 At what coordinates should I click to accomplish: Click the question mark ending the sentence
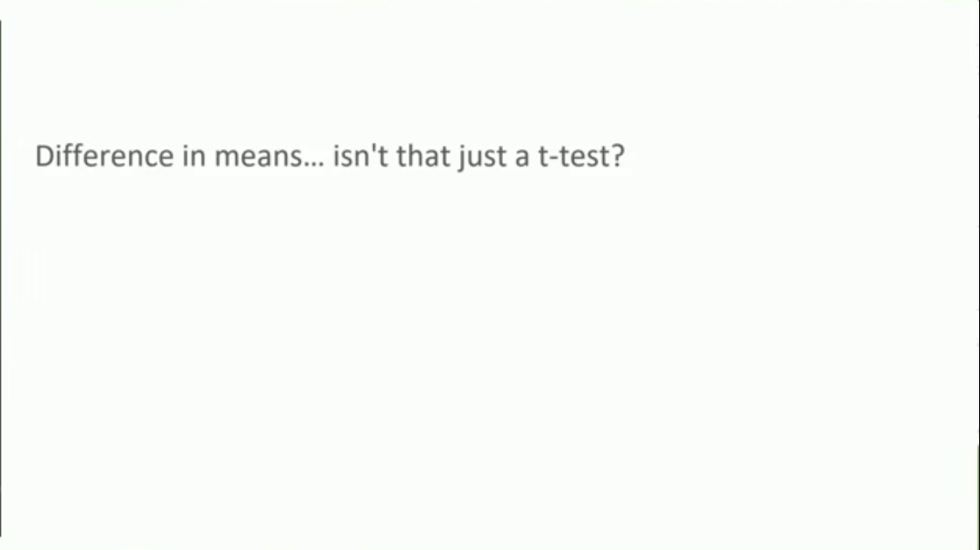(617, 157)
